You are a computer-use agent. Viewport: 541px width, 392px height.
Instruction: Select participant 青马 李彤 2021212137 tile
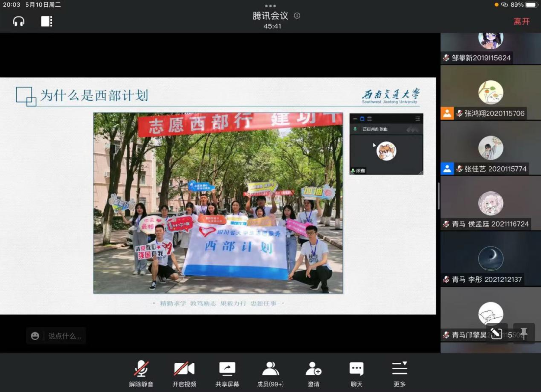490,259
